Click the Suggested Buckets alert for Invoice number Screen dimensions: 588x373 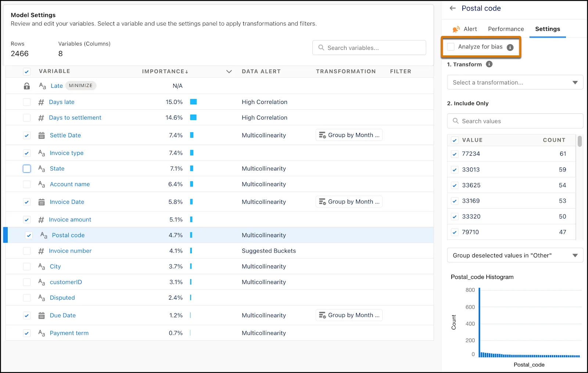point(269,251)
